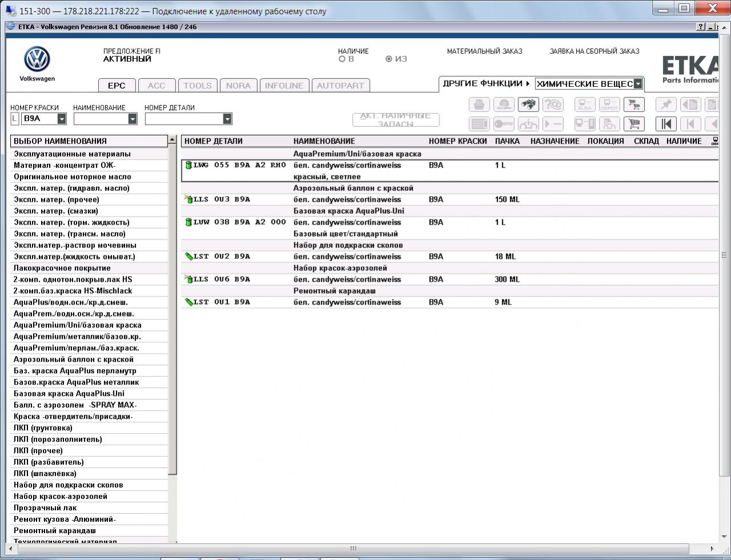This screenshot has width=731, height=560.
Task: Click the arrow-dash icon button
Action: 553,123
